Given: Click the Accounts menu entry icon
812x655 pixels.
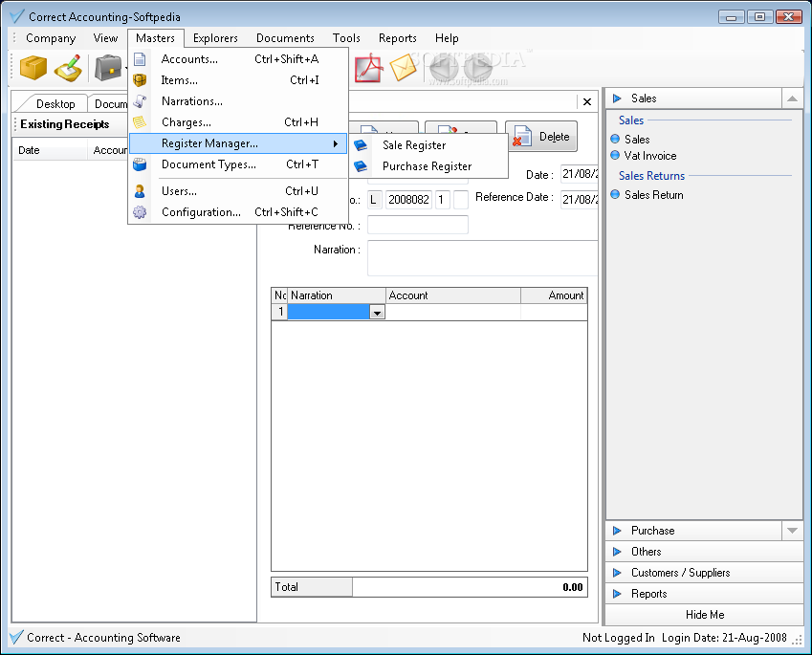Looking at the screenshot, I should pos(140,59).
